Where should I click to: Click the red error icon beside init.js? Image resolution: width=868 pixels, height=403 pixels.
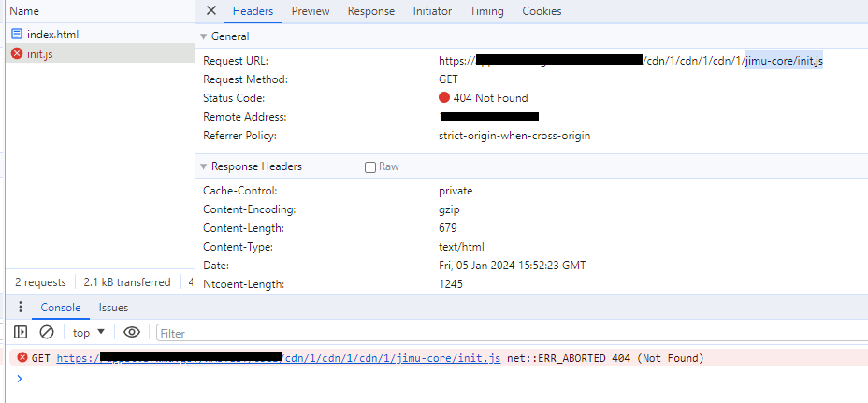(17, 53)
